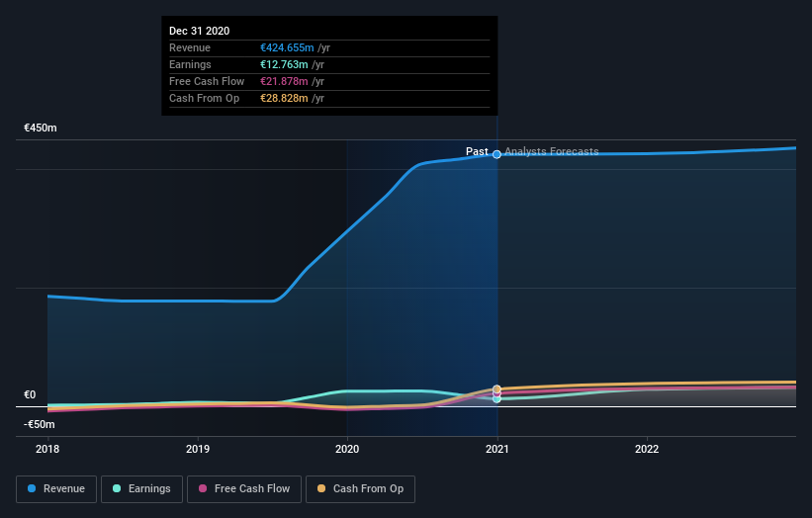Toggle the Revenue legend button

pos(56,489)
